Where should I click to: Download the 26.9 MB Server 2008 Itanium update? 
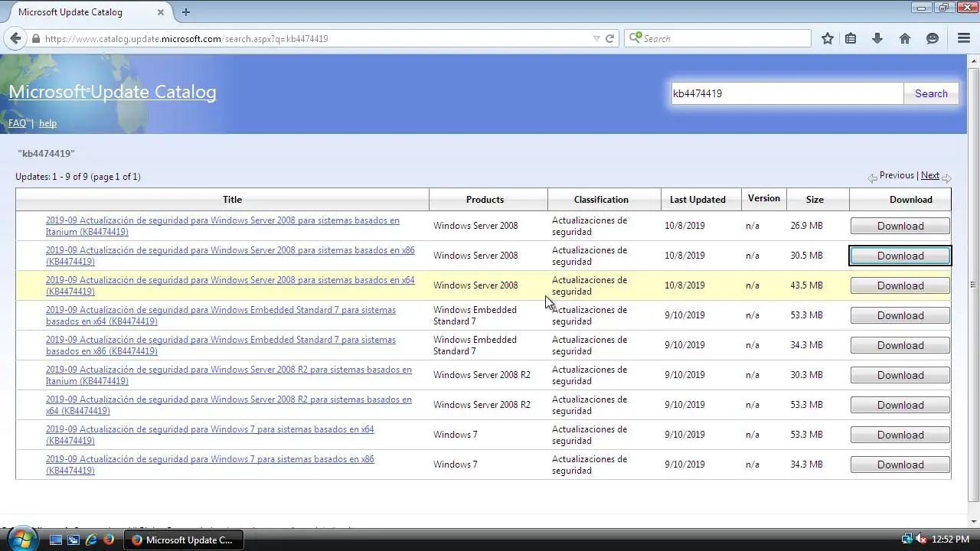(x=900, y=226)
